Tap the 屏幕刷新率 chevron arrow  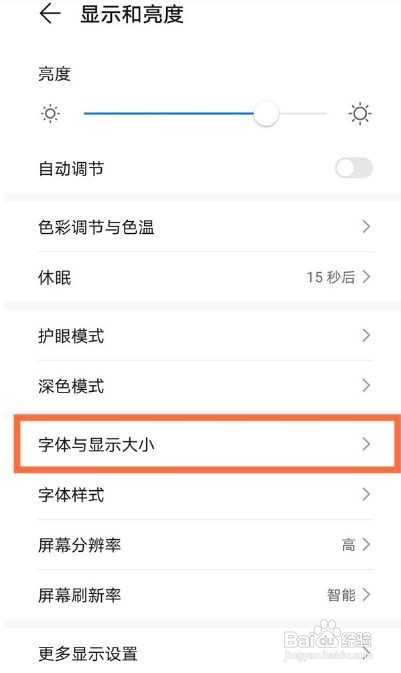366,595
